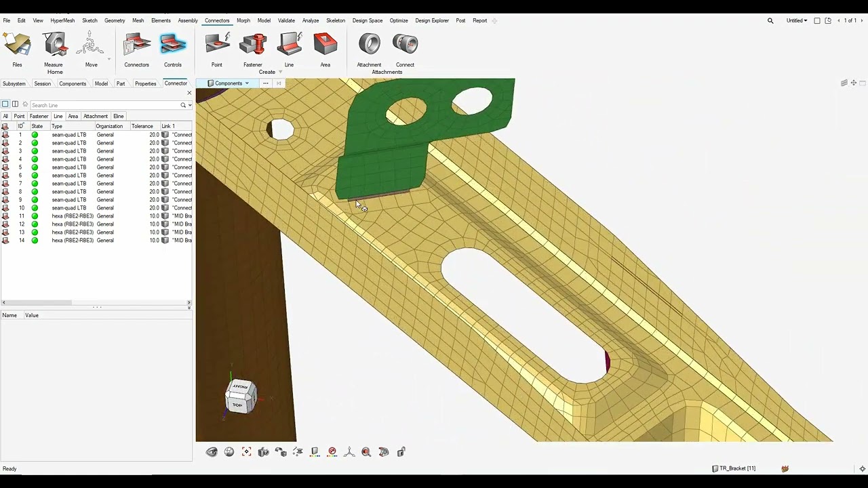Expand the Create group dropdown arrow
Viewport: 868px width, 488px height.
click(x=280, y=72)
